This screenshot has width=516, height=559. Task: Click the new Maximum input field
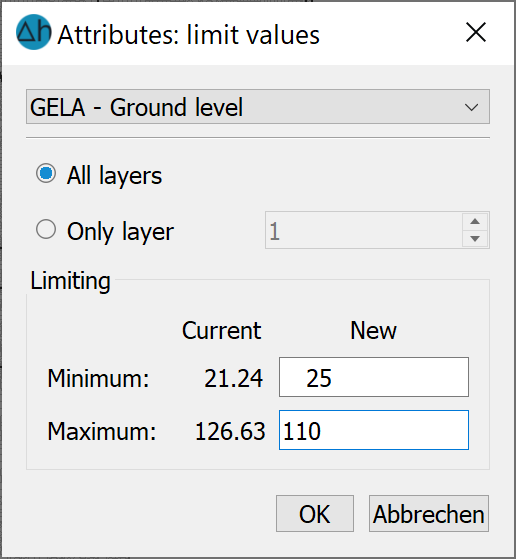(x=374, y=430)
